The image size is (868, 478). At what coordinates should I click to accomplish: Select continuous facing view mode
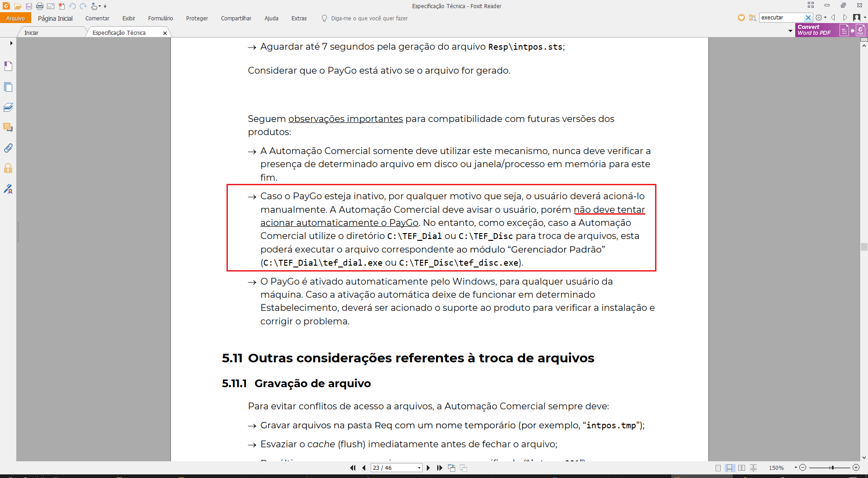753,468
